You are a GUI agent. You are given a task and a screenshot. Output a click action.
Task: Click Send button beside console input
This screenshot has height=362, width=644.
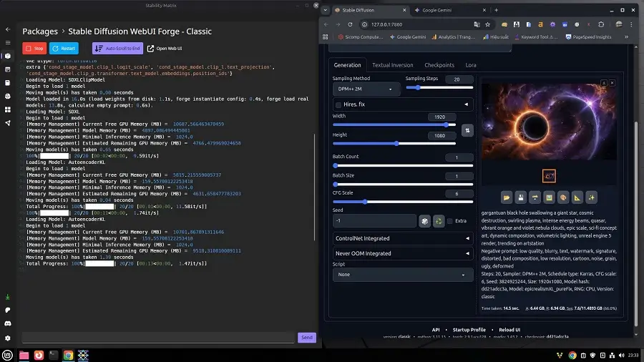[307, 338]
